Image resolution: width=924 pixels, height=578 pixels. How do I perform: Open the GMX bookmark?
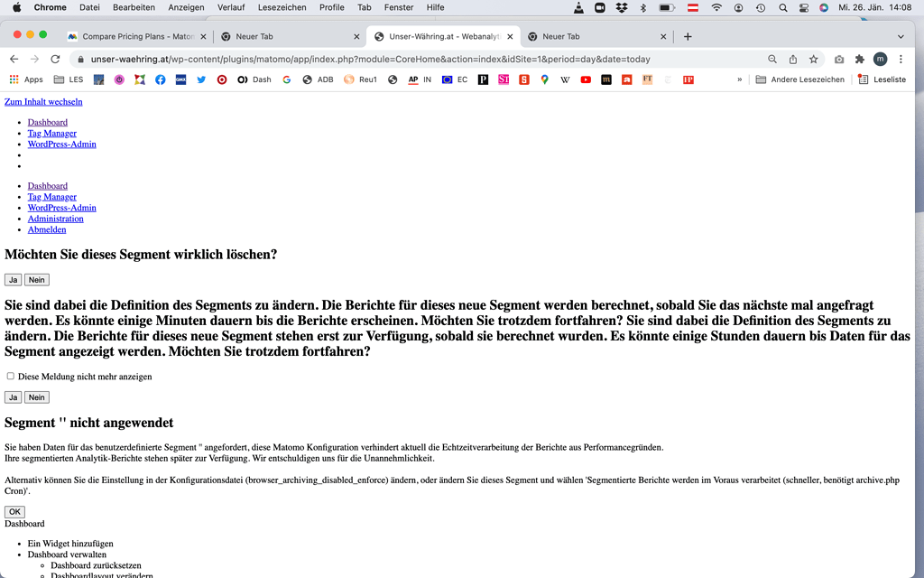[179, 79]
